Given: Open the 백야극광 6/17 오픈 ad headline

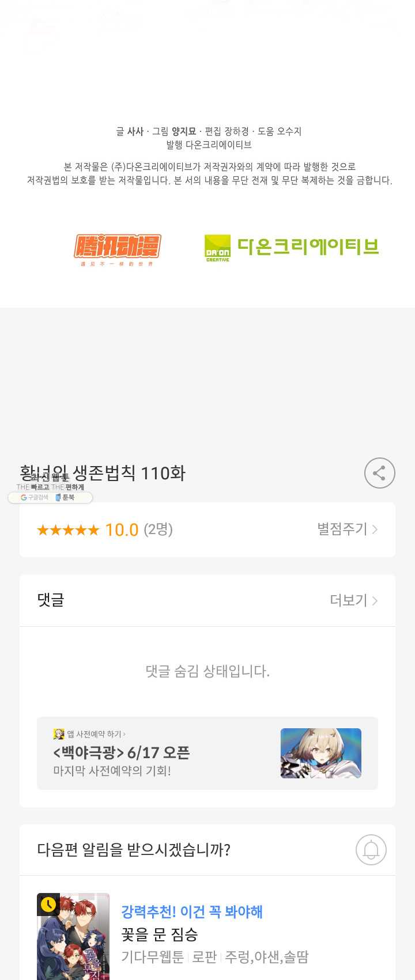Looking at the screenshot, I should (121, 752).
